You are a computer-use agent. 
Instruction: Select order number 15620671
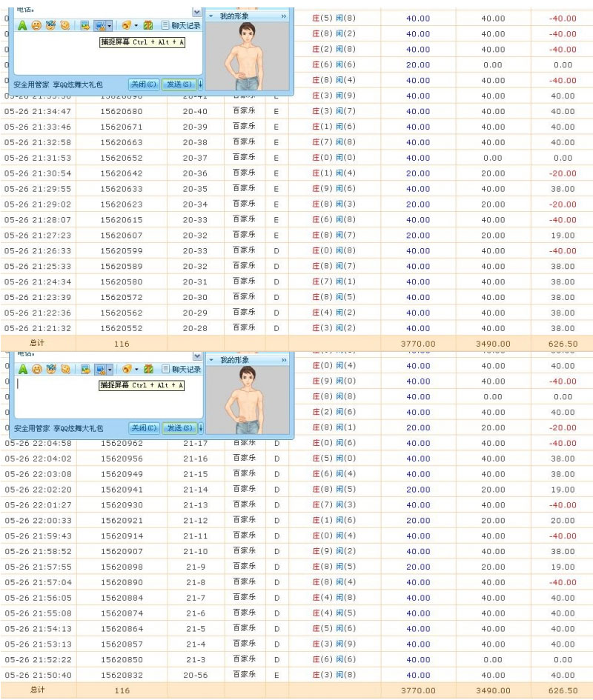(x=122, y=127)
